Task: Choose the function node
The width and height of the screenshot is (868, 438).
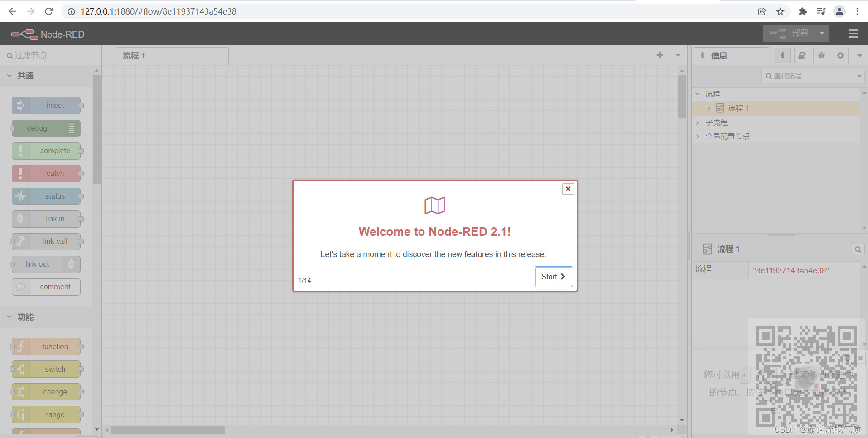Action: point(46,346)
